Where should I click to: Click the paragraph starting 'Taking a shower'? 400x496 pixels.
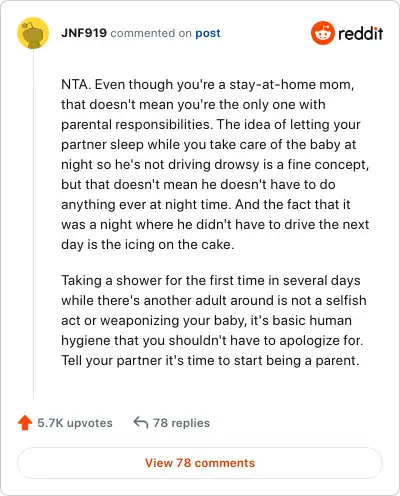pyautogui.click(x=214, y=320)
